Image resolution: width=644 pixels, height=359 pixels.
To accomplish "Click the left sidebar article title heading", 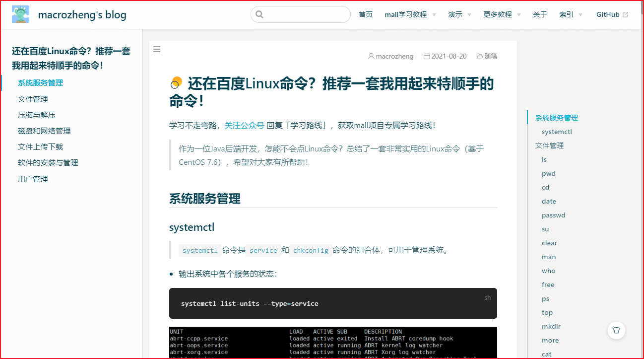I will [x=71, y=58].
